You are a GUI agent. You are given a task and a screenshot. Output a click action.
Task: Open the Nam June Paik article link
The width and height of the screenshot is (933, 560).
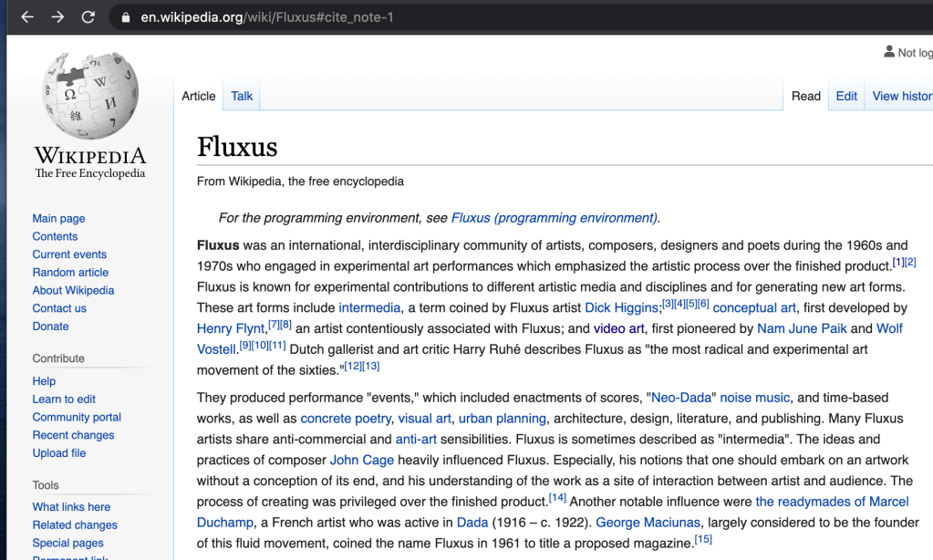coord(802,328)
